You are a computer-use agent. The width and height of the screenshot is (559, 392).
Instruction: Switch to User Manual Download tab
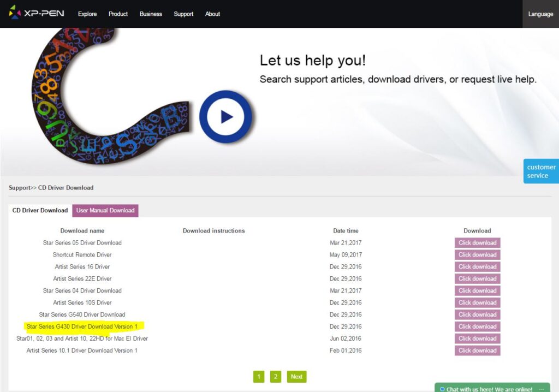(x=105, y=210)
